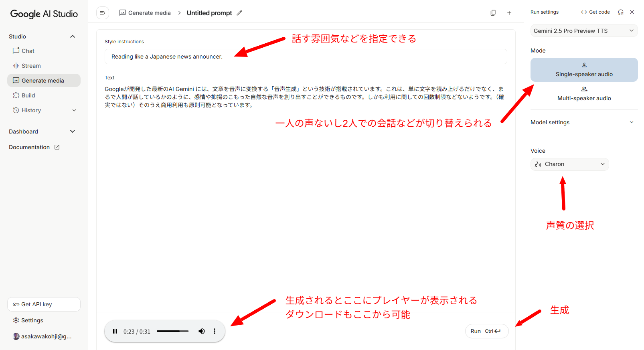Close the Run settings panel

click(632, 12)
